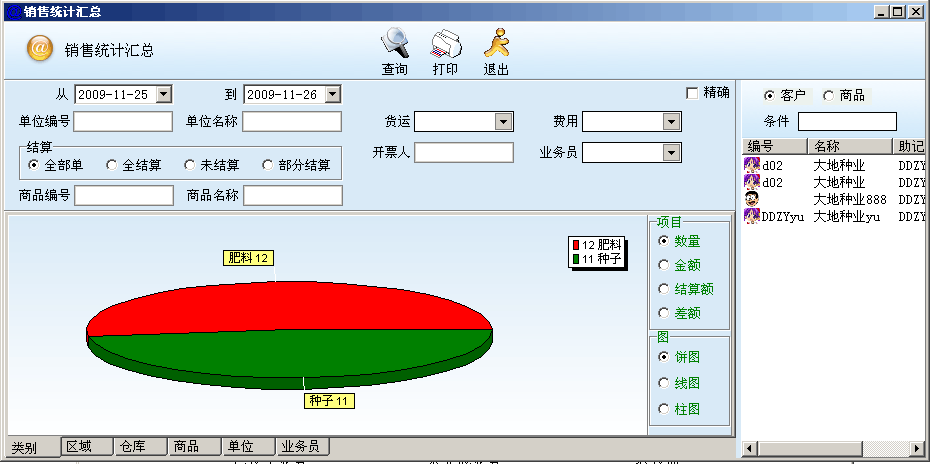The height and width of the screenshot is (464, 930).
Task: Click the customer avatar icon beside DDZYyu
Action: pyautogui.click(x=752, y=216)
